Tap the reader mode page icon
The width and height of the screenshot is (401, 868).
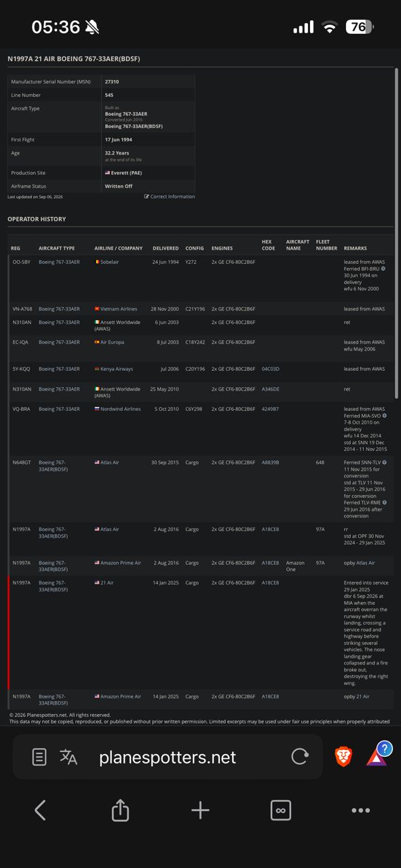coord(39,757)
